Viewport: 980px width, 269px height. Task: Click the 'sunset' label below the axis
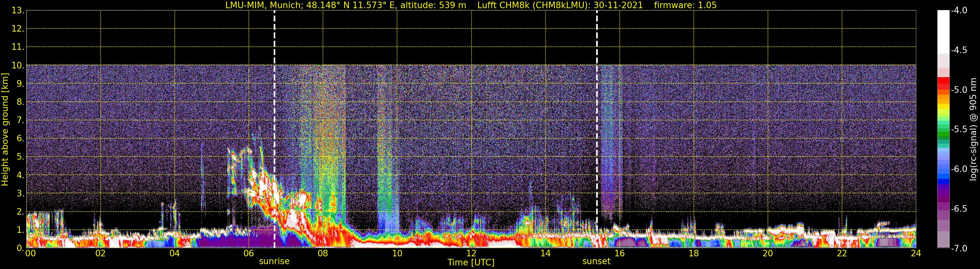[596, 262]
